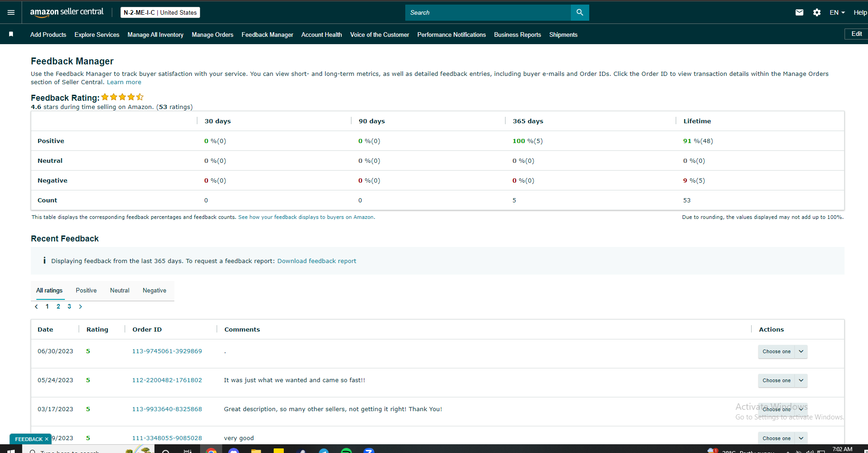The width and height of the screenshot is (868, 453).
Task: Open Chrome in the Windows taskbar
Action: (211, 450)
